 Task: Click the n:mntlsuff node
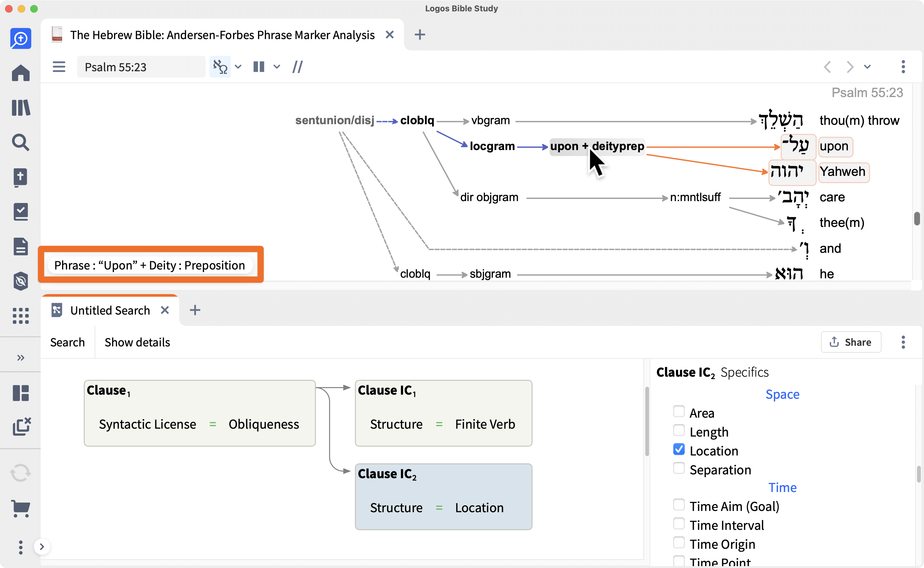point(695,197)
